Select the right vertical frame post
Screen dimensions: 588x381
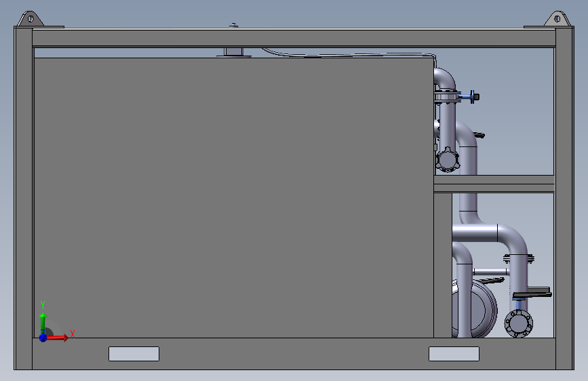point(564,198)
